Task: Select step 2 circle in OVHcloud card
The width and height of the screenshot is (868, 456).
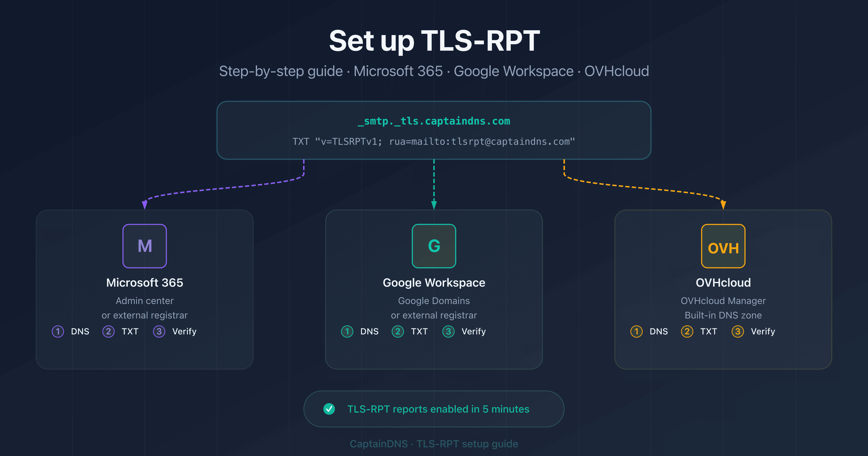Action: 687,331
